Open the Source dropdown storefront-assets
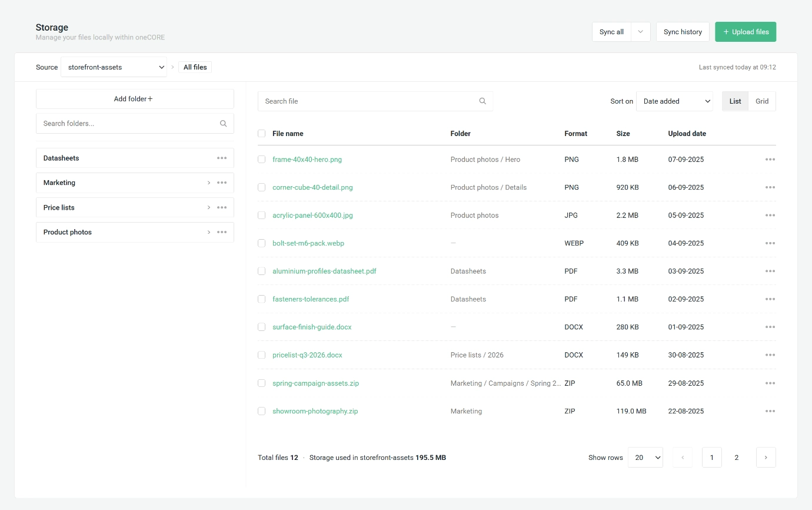Image resolution: width=812 pixels, height=510 pixels. click(x=114, y=67)
